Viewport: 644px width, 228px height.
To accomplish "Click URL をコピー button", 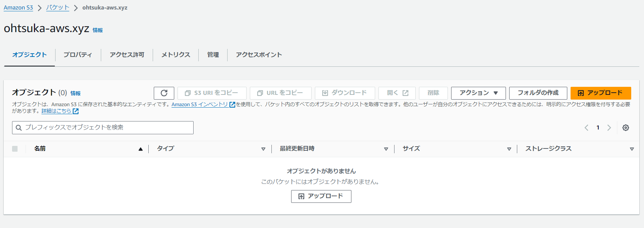I will 281,93.
